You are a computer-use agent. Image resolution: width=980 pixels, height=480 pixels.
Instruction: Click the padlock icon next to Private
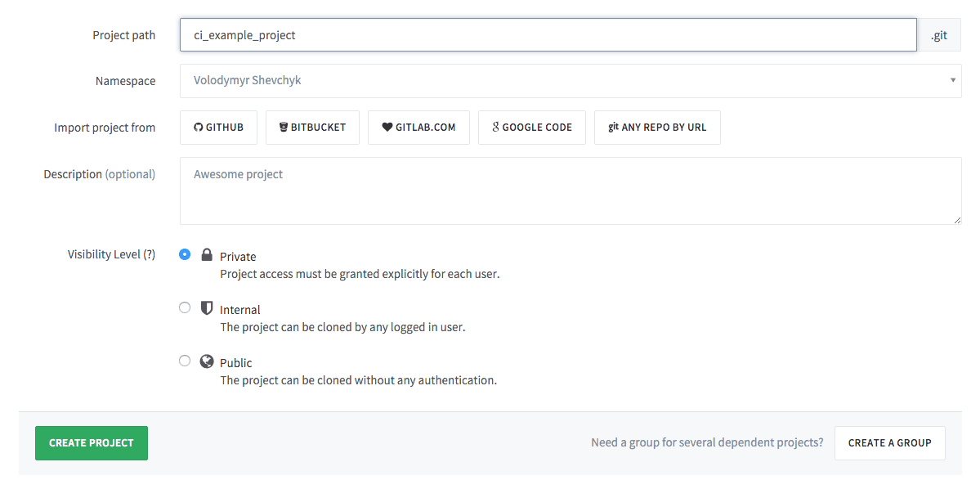pyautogui.click(x=206, y=254)
